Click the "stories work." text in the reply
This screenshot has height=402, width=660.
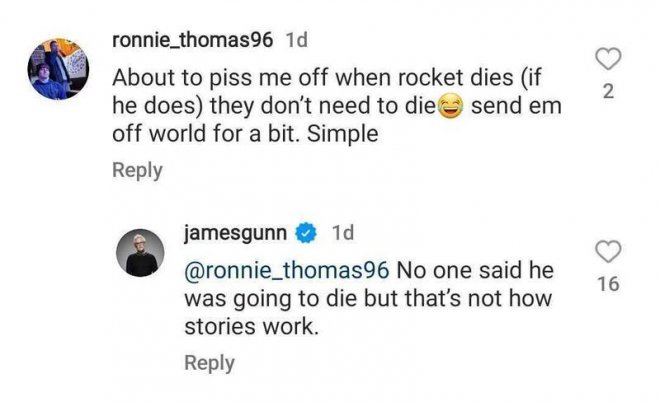point(251,326)
